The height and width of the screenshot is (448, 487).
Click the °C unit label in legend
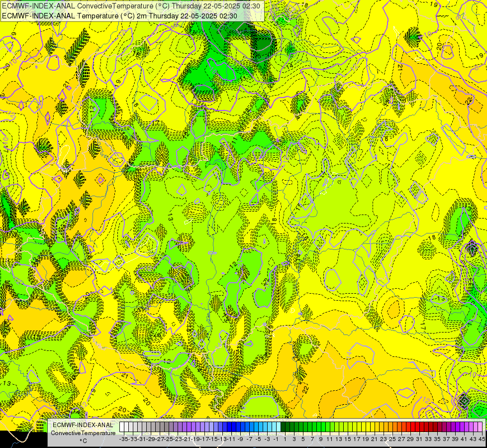pyautogui.click(x=83, y=441)
